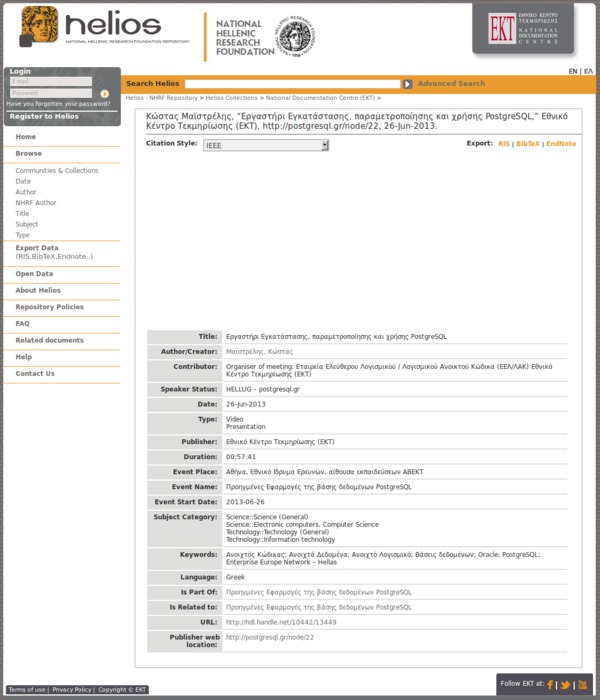Switch language to ΕΛ (Greek)

click(x=588, y=71)
